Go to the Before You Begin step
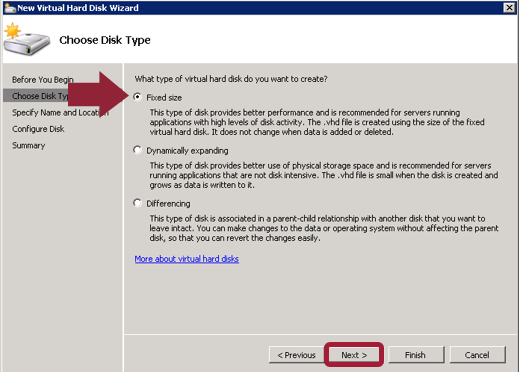The width and height of the screenshot is (519, 372). (43, 80)
